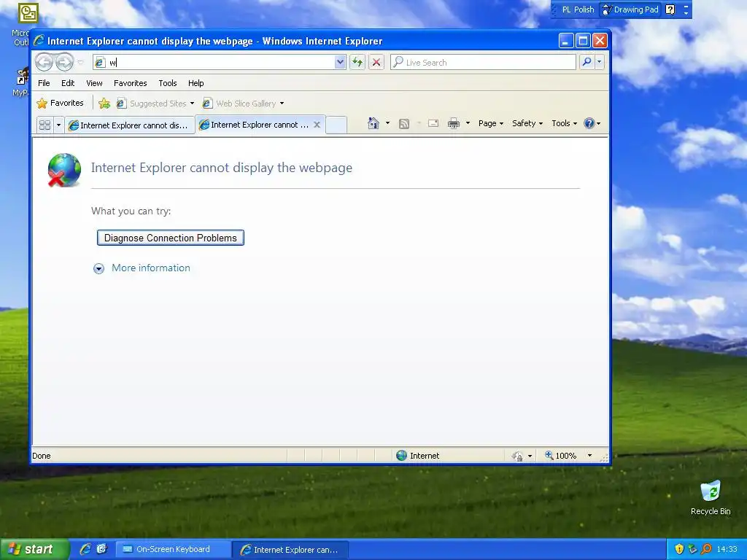
Task: Expand Web Slice Gallery dropdown arrow
Action: point(282,104)
